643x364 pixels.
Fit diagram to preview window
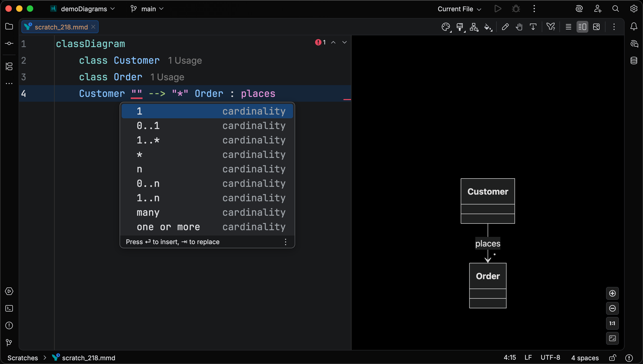[612, 338]
